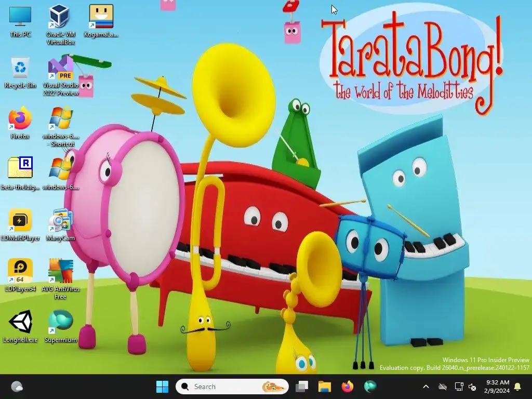Open the weather widgets button in taskbar
The image size is (532, 399).
click(17, 387)
